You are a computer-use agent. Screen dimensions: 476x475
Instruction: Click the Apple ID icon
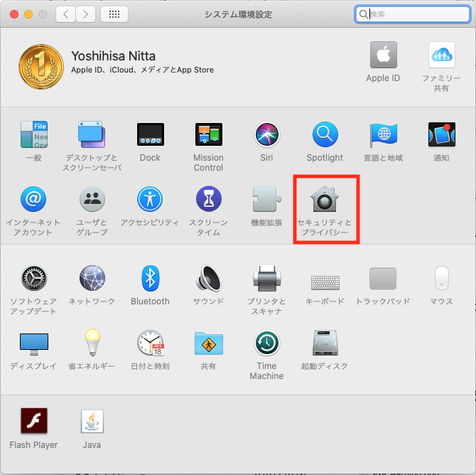(383, 55)
